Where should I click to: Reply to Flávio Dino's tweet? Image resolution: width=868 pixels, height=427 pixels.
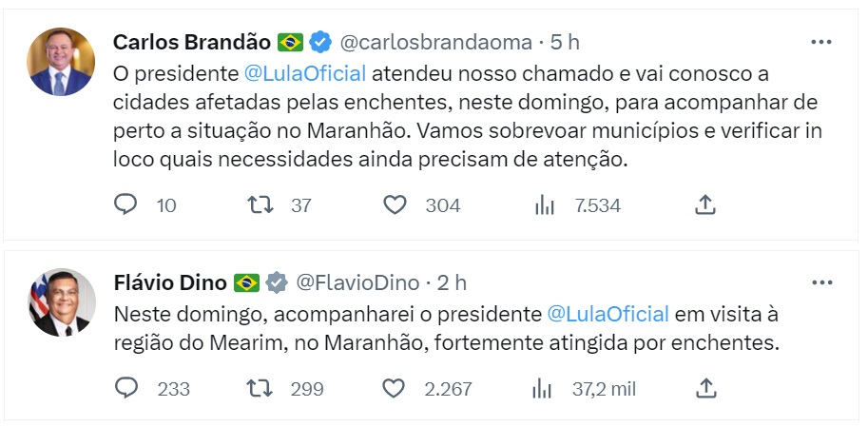pyautogui.click(x=125, y=388)
